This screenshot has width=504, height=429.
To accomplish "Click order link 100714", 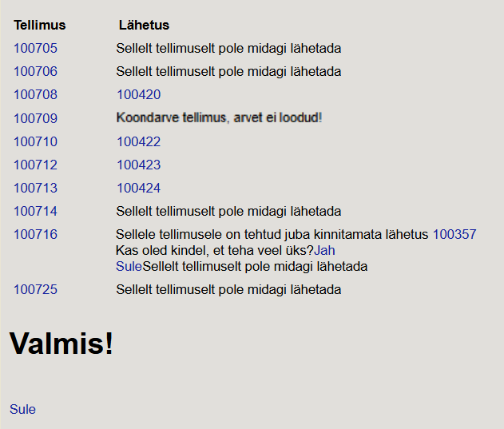I will [35, 212].
